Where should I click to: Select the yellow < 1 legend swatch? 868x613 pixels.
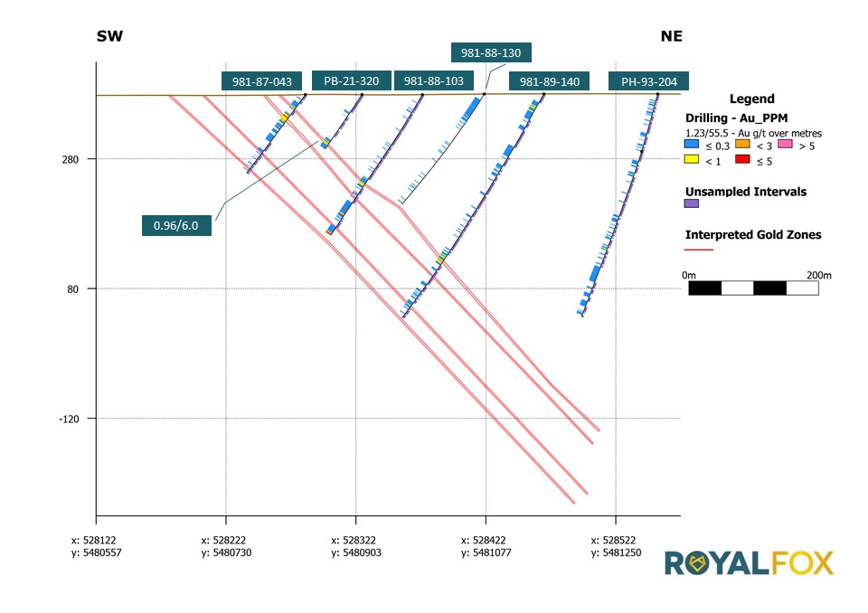[692, 161]
